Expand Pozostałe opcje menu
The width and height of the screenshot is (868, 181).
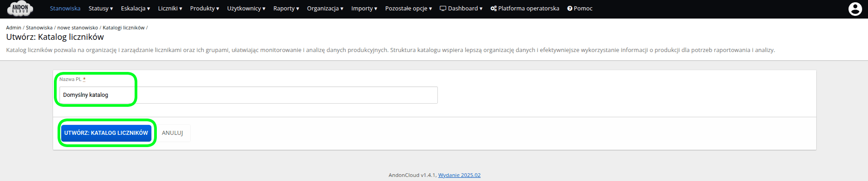pos(408,9)
